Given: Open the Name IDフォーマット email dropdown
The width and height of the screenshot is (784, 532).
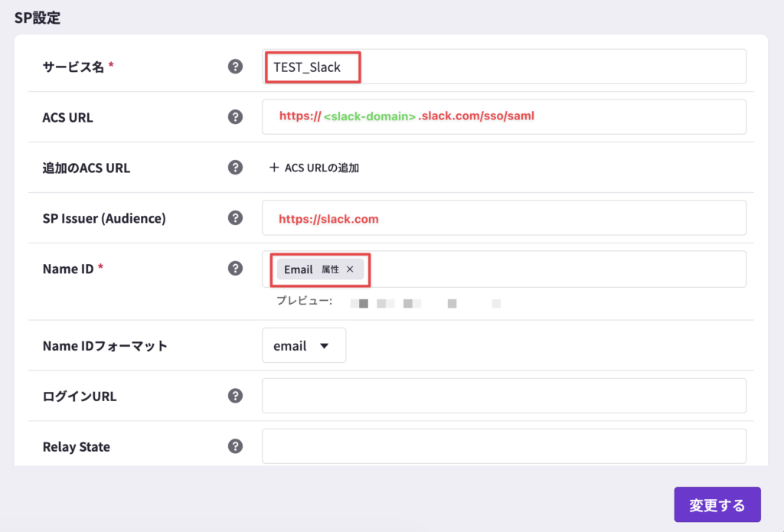Looking at the screenshot, I should click(303, 346).
